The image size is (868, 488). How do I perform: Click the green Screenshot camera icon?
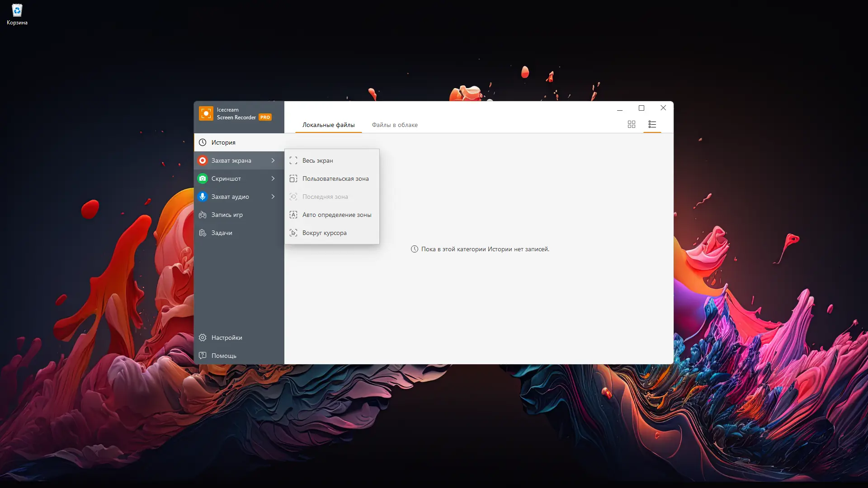click(x=203, y=178)
